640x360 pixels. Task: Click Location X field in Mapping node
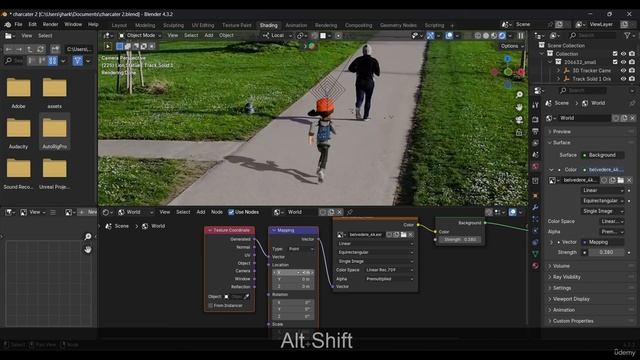[x=293, y=272]
